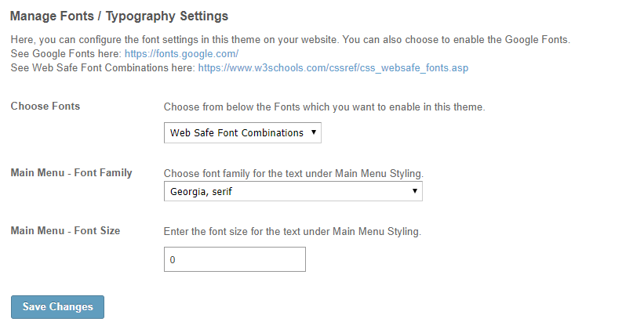
Task: Open the w3schools websafe fonts link
Action: pyautogui.click(x=333, y=67)
